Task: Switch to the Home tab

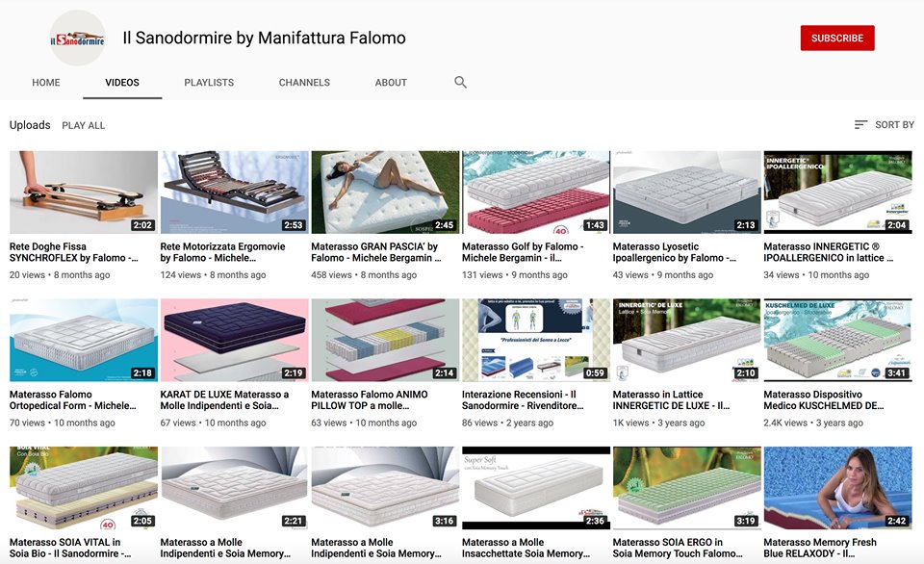Action: (x=46, y=83)
